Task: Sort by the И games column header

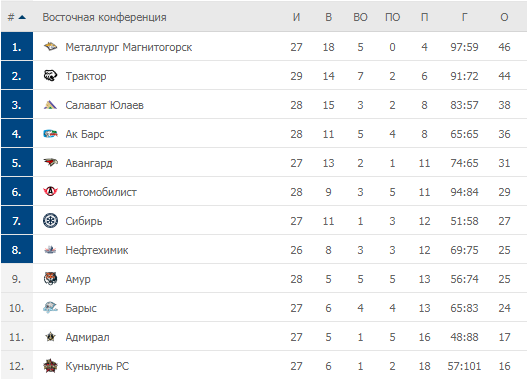Action: (296, 17)
